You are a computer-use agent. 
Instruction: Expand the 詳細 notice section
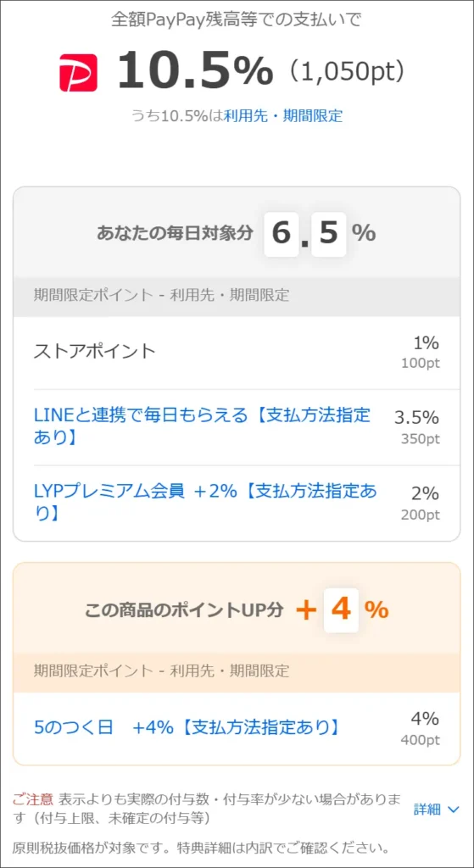pos(437,810)
